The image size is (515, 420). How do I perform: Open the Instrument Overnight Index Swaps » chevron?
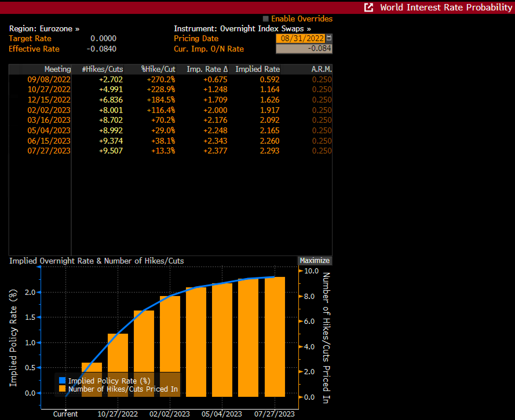[309, 28]
